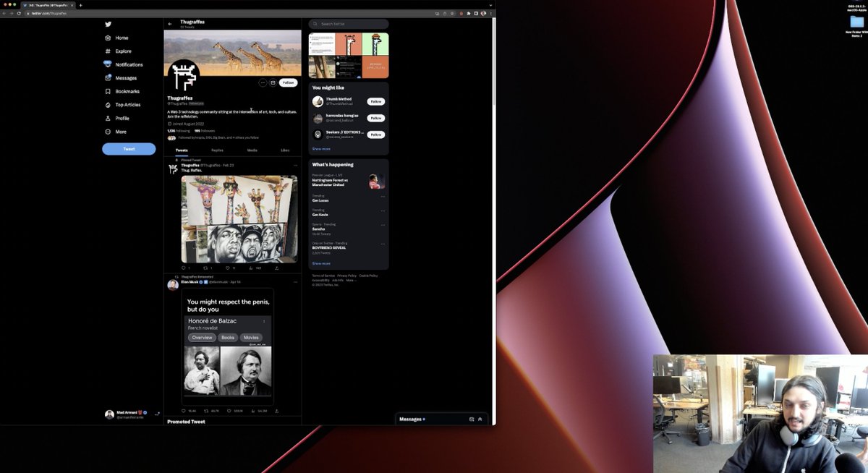Image resolution: width=868 pixels, height=473 pixels.
Task: Expand the Messages drawer chevron
Action: click(480, 419)
